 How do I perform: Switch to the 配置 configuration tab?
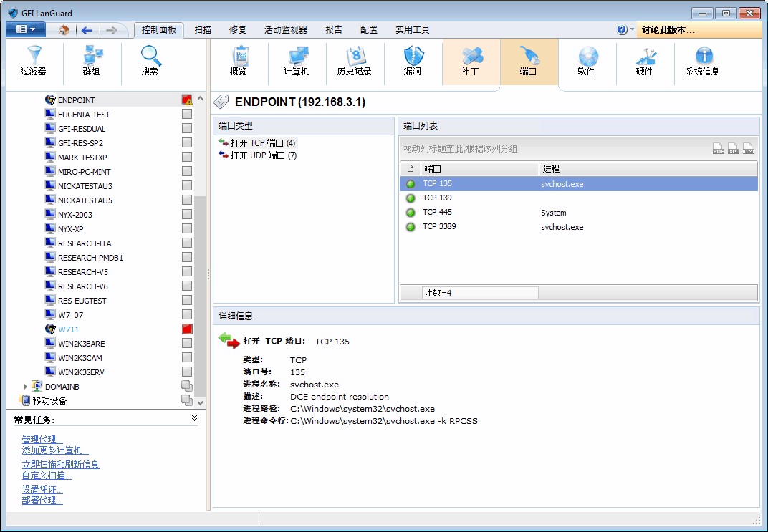point(369,30)
